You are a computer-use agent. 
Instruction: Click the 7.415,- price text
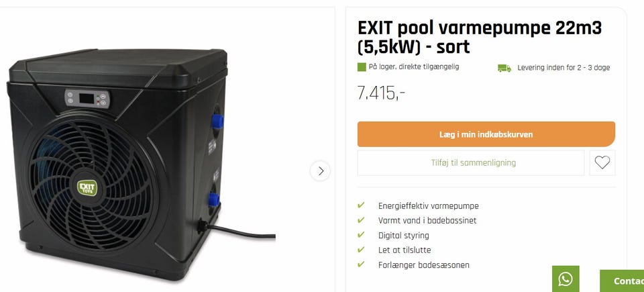click(x=381, y=93)
